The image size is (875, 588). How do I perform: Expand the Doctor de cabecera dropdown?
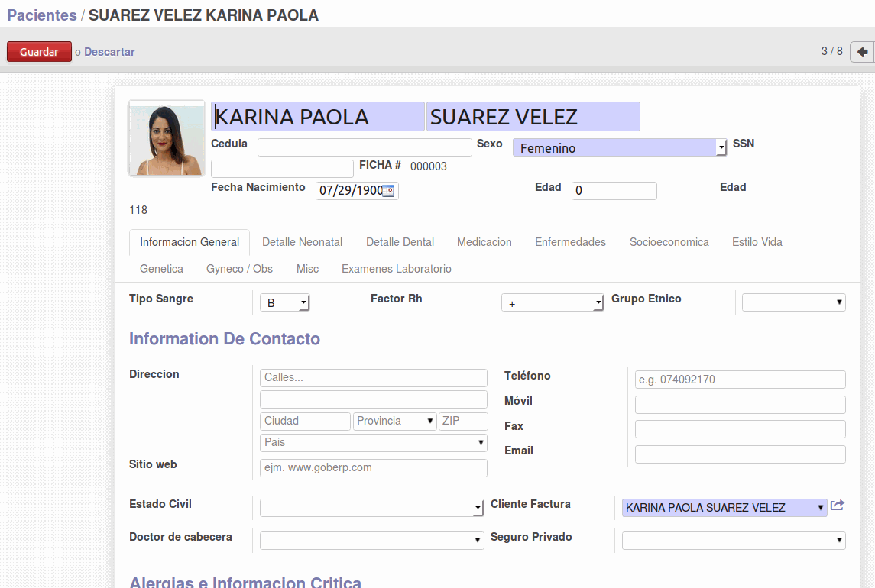(x=371, y=541)
